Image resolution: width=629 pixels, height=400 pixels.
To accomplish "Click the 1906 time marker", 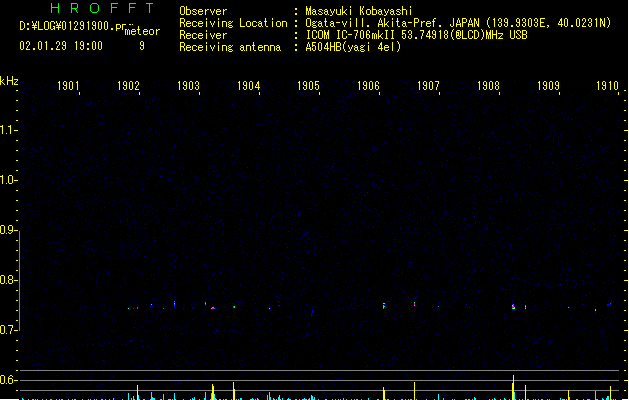I will coord(368,86).
